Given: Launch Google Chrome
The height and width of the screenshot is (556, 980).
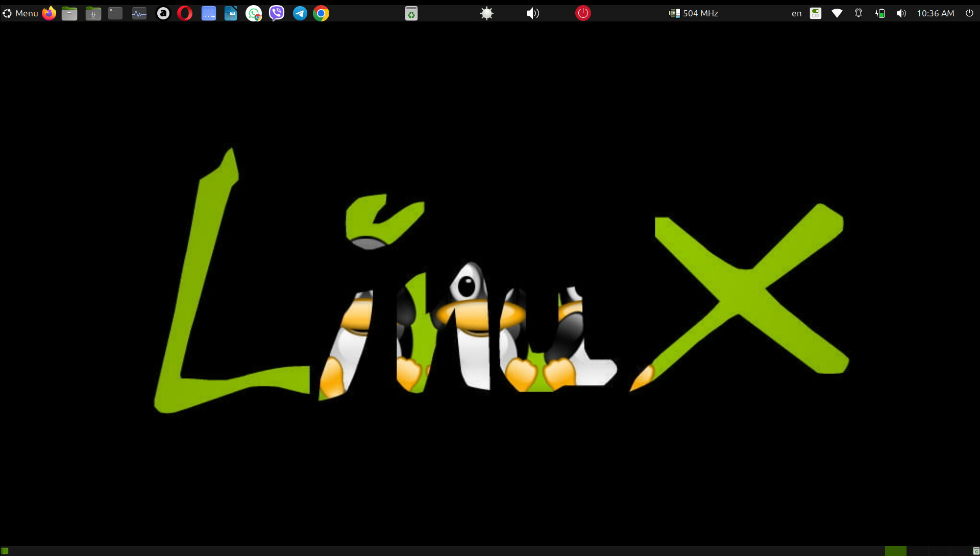Looking at the screenshot, I should click(321, 13).
